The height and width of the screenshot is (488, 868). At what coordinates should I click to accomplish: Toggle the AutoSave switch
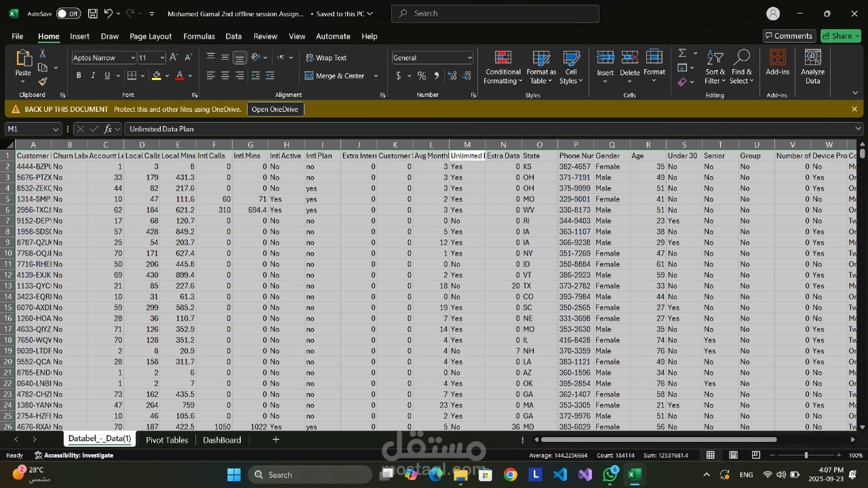click(x=68, y=14)
